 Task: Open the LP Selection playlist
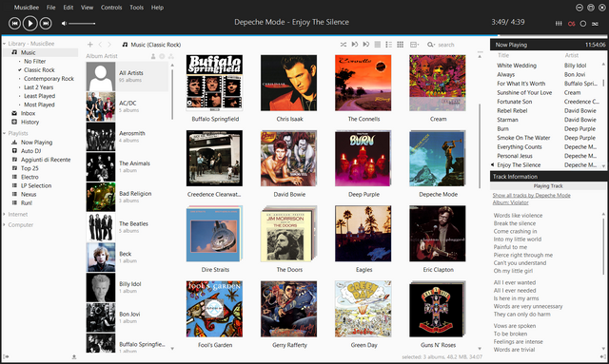click(x=36, y=185)
